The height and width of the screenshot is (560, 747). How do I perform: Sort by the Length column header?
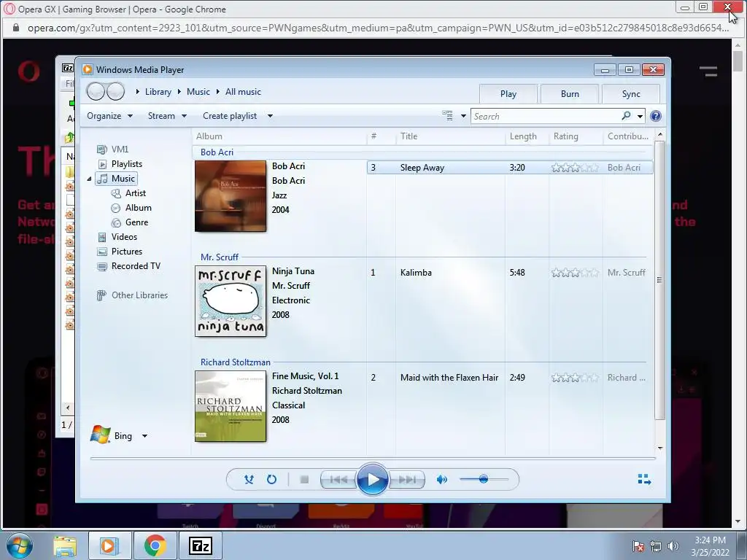(527, 136)
